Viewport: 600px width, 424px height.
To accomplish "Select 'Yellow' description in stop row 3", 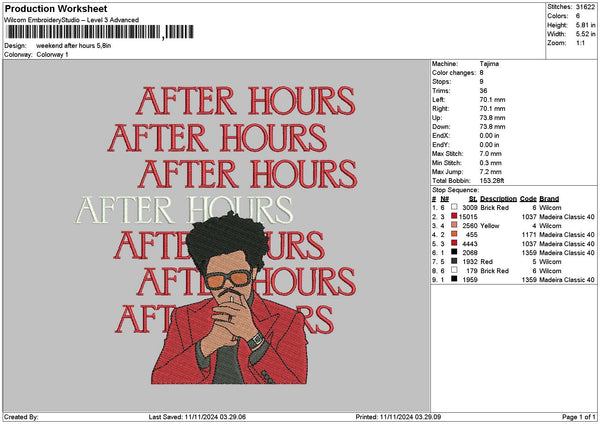I will pos(490,226).
